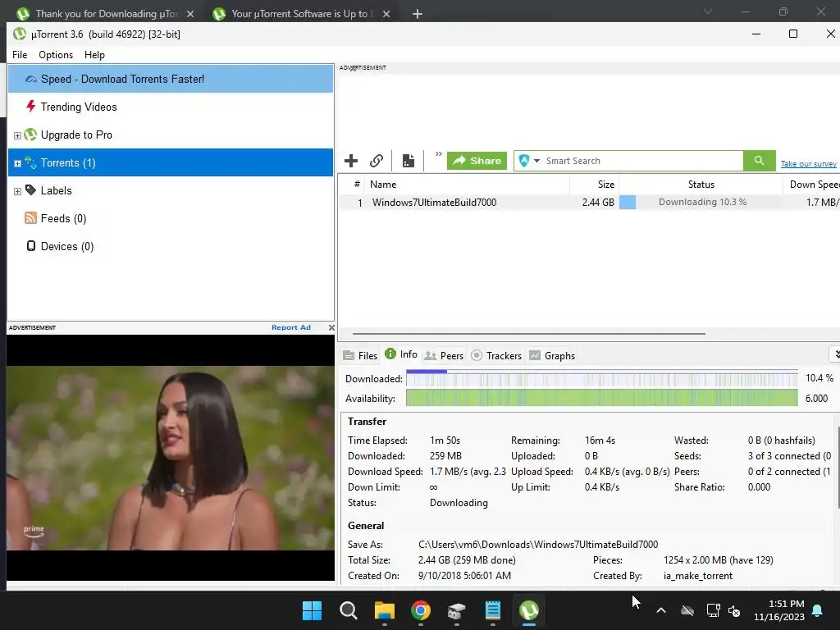
Task: Switch to the Files tab
Action: pos(360,356)
